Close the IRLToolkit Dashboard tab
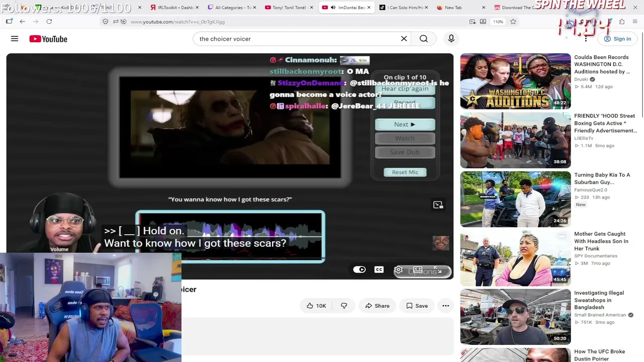 point(197,8)
